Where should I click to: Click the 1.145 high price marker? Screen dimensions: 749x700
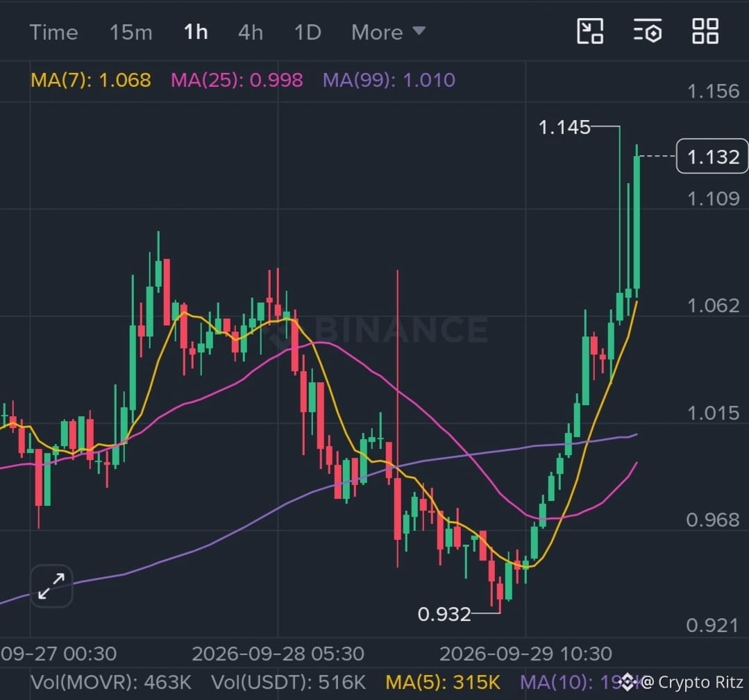564,128
